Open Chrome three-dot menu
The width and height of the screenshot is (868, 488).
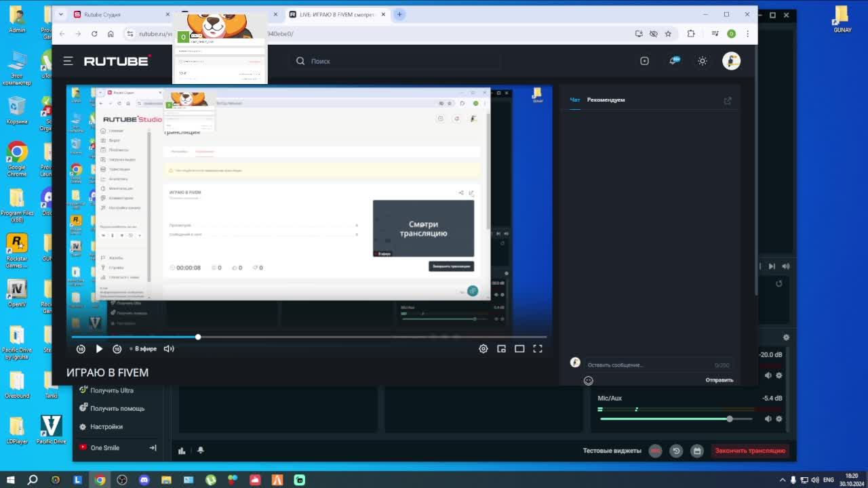point(747,34)
